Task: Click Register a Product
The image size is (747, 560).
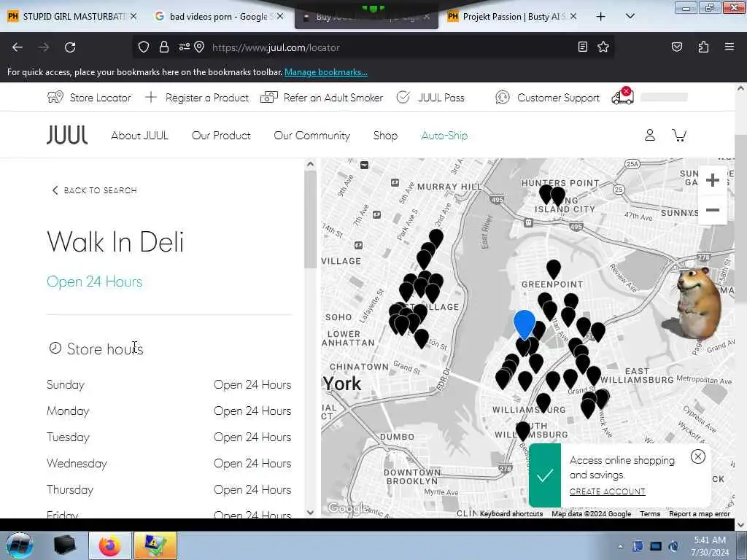Action: coord(197,98)
